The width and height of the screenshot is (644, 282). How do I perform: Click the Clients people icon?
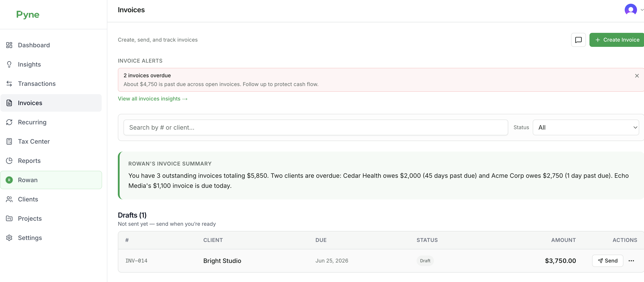[x=9, y=199]
